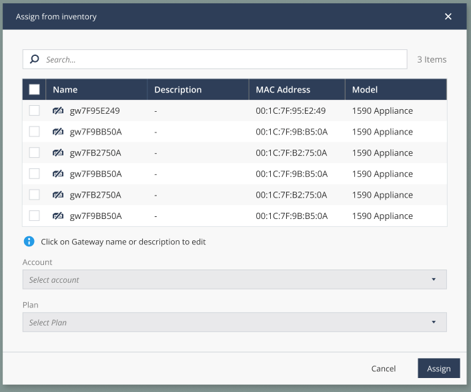This screenshot has width=471, height=392.
Task: Toggle the select-all checkbox in header
Action: pyautogui.click(x=34, y=89)
